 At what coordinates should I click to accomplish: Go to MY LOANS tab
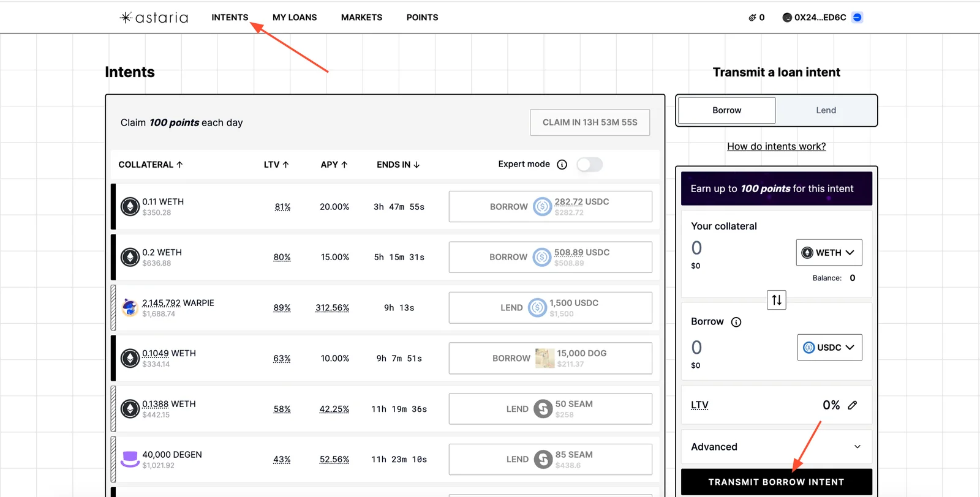[295, 18]
